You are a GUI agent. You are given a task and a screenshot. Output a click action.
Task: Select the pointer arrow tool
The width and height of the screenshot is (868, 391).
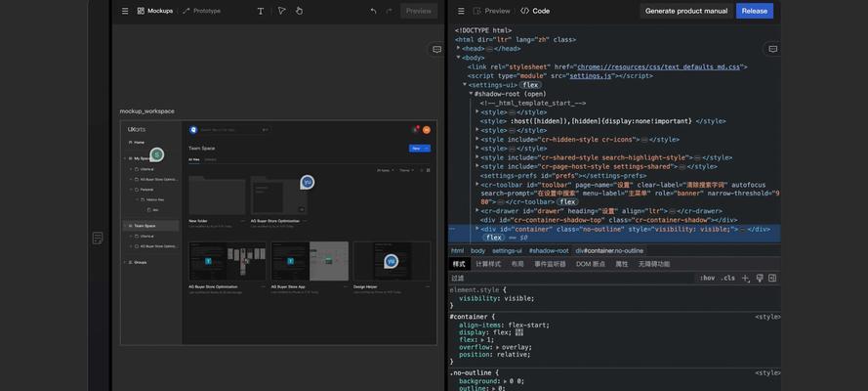click(x=282, y=11)
